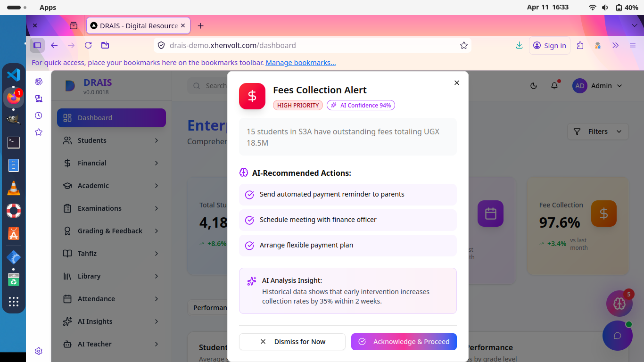Image resolution: width=644 pixels, height=362 pixels.
Task: Expand the Academic menu chevron
Action: 157,186
